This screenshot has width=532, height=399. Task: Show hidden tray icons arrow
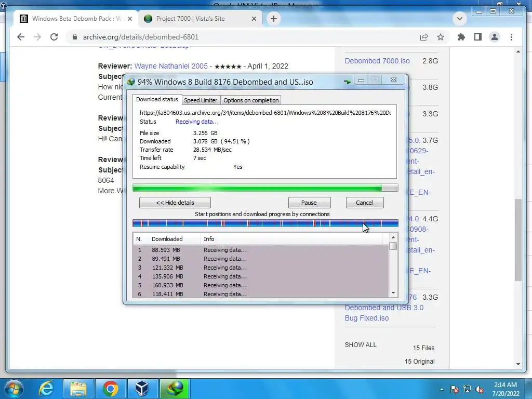[442, 389]
